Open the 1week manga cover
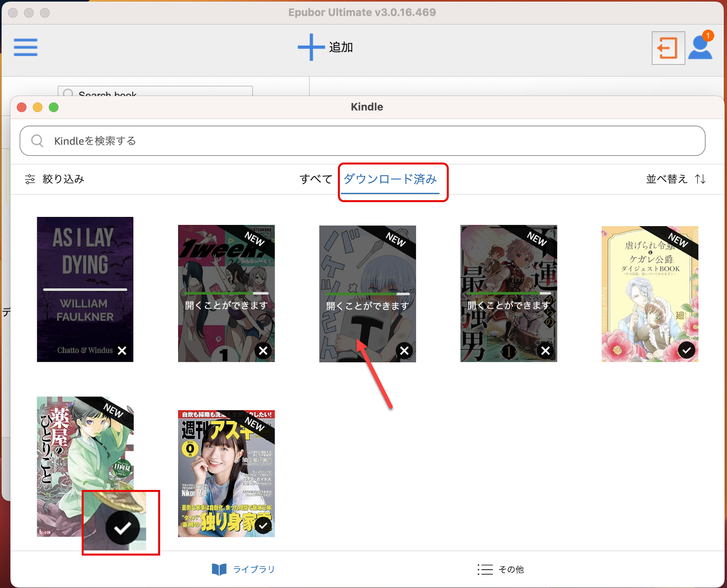Screen dimensions: 727x588 226,293
